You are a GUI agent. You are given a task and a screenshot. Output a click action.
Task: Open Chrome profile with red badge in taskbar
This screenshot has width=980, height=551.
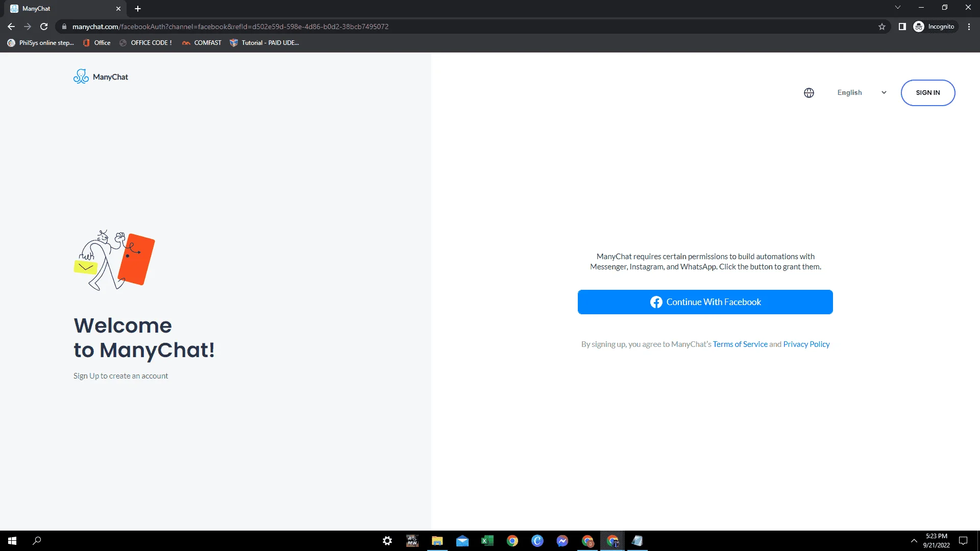pos(587,541)
